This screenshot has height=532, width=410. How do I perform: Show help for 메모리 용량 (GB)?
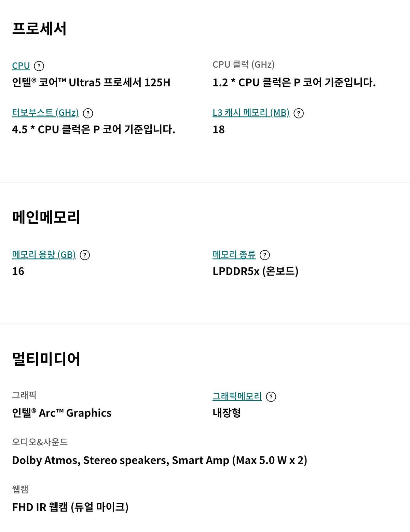pyautogui.click(x=85, y=255)
